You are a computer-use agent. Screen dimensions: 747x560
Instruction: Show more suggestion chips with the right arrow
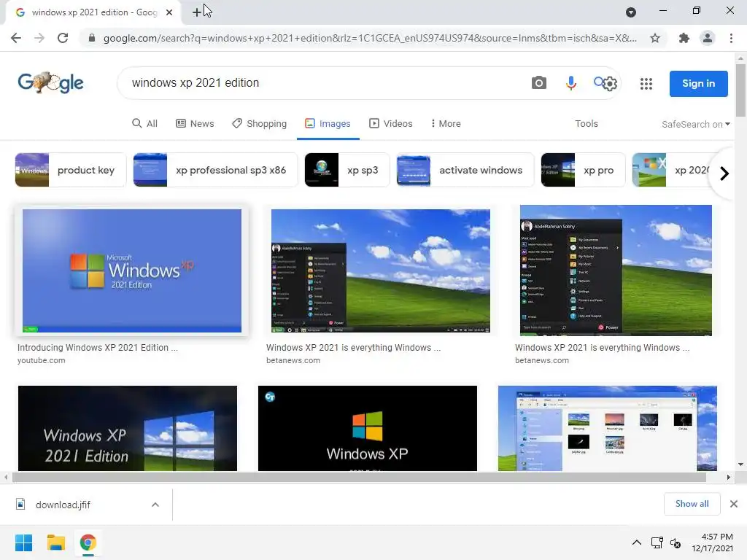724,174
